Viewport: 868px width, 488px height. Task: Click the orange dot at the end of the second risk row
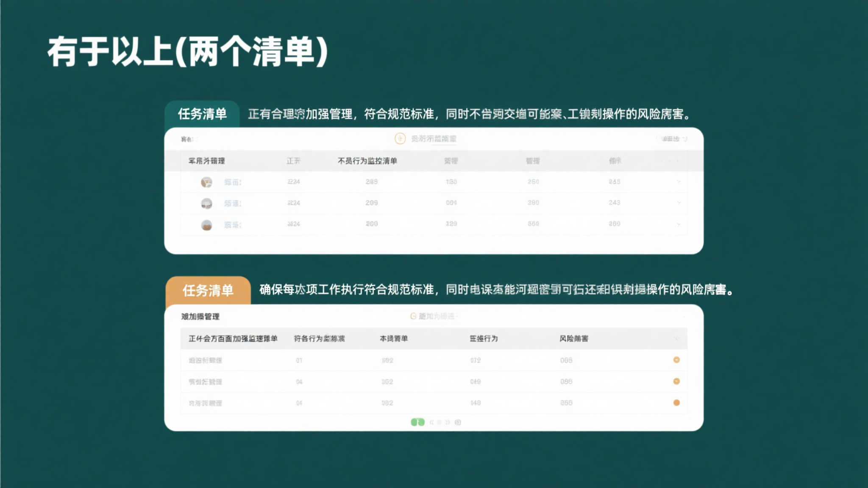point(677,381)
